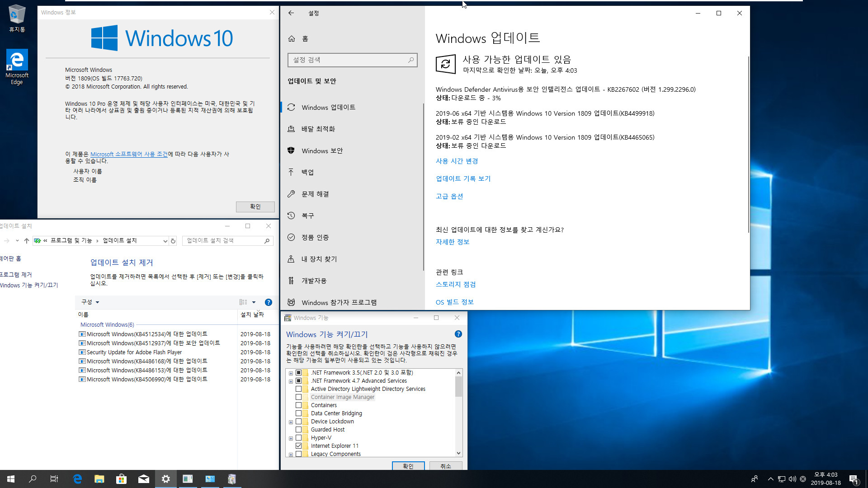
Task: Click the Windows Security icon
Action: [x=291, y=150]
